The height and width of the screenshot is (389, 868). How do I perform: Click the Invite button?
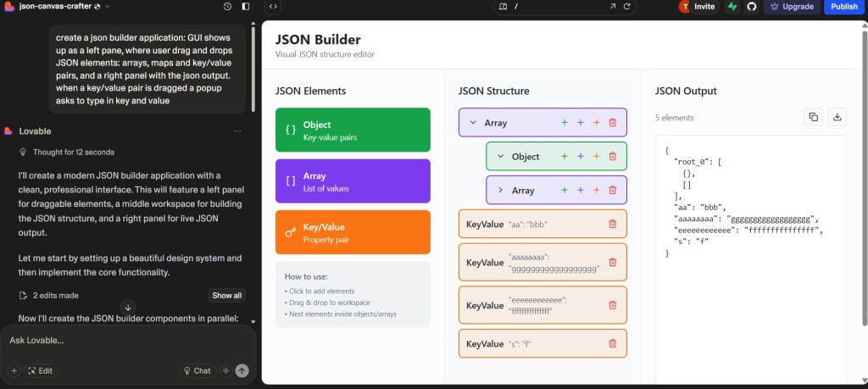pyautogui.click(x=698, y=7)
